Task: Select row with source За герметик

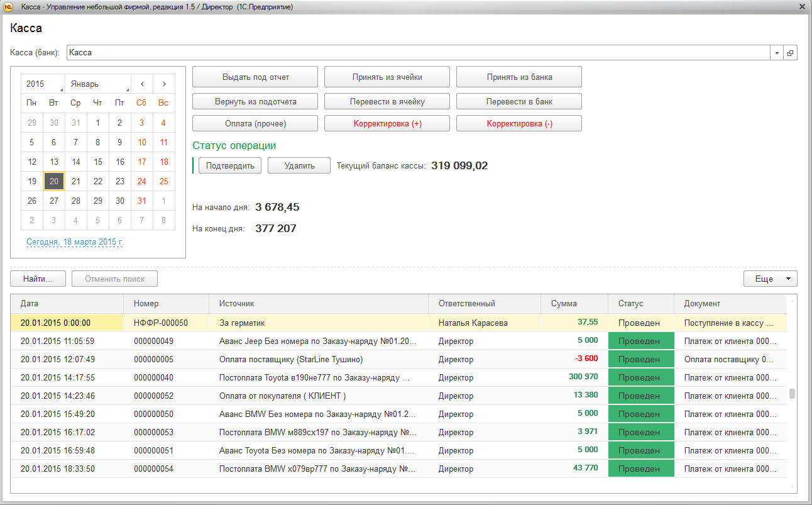Action: [x=398, y=323]
